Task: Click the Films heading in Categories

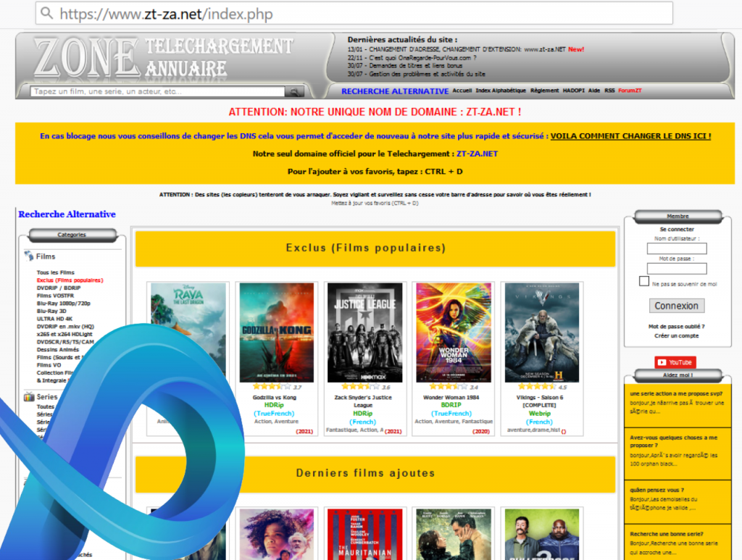Action: (x=46, y=256)
